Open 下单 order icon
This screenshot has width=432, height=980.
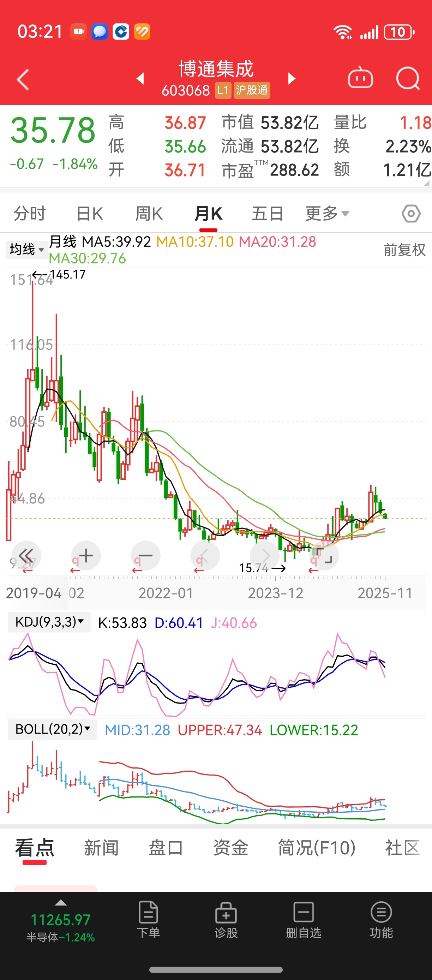coord(148,920)
